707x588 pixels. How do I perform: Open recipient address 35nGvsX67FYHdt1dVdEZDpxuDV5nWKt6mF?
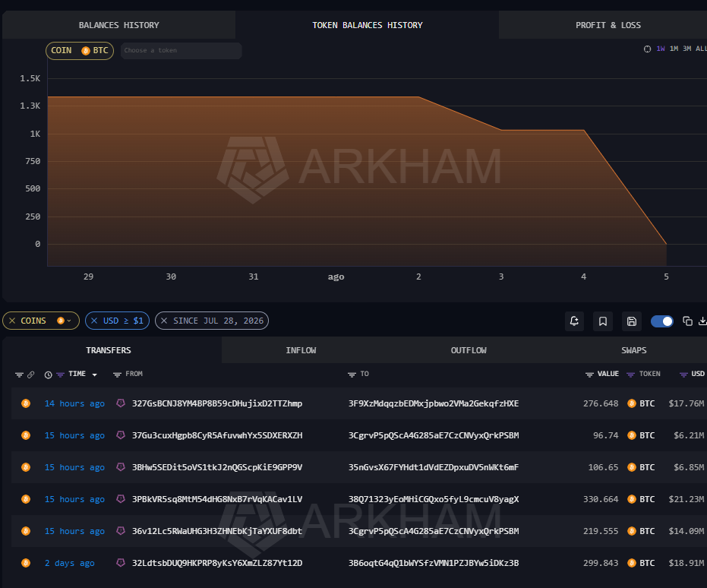(x=434, y=468)
